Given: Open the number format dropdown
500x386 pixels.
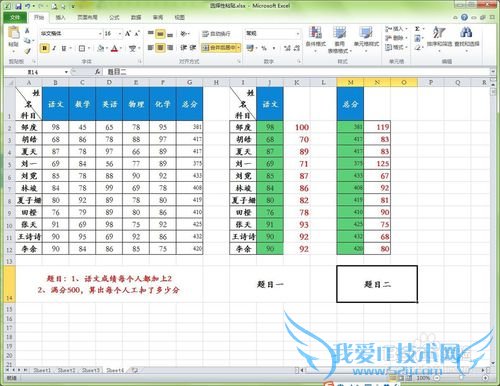Looking at the screenshot, I should tap(298, 34).
